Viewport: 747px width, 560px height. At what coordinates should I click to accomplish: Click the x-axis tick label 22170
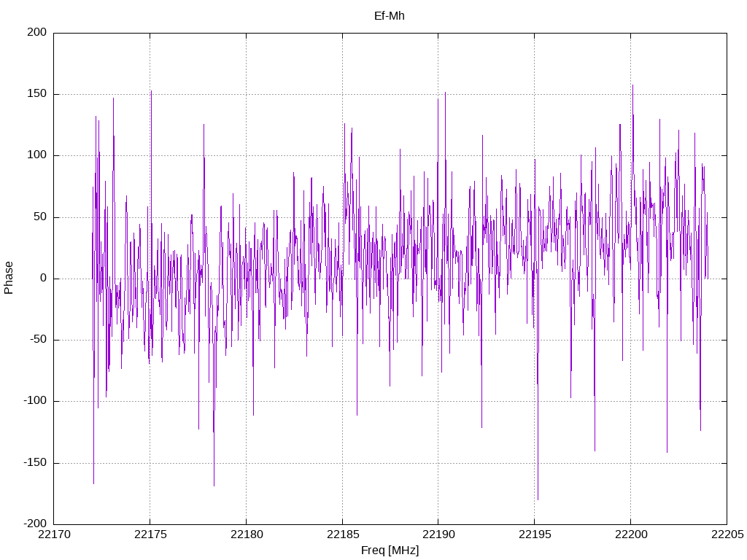54,534
